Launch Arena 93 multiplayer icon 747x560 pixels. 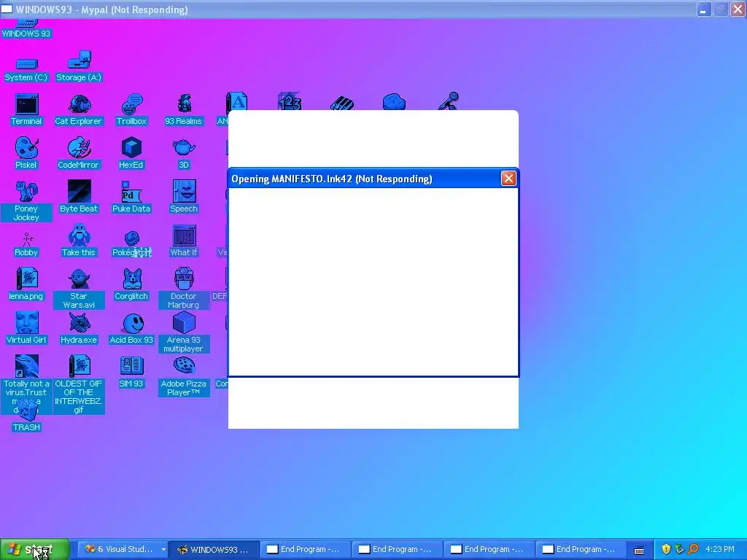click(183, 332)
